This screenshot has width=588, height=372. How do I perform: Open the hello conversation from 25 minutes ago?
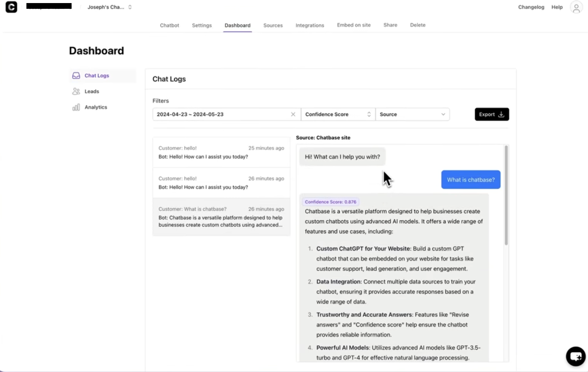[221, 152]
